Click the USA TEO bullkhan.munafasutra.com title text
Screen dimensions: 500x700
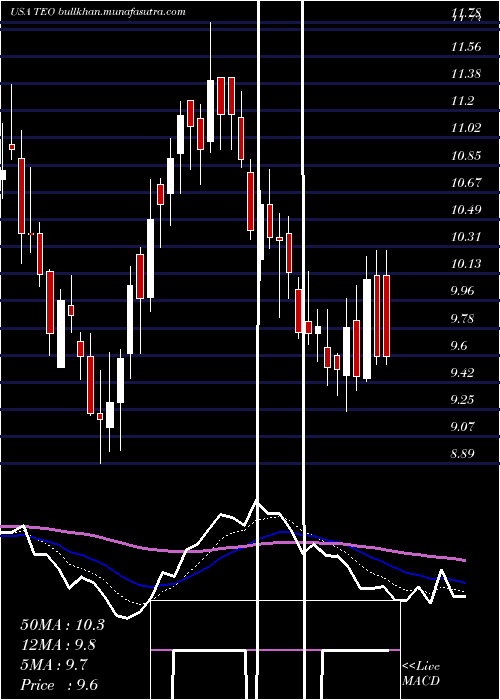98,12
